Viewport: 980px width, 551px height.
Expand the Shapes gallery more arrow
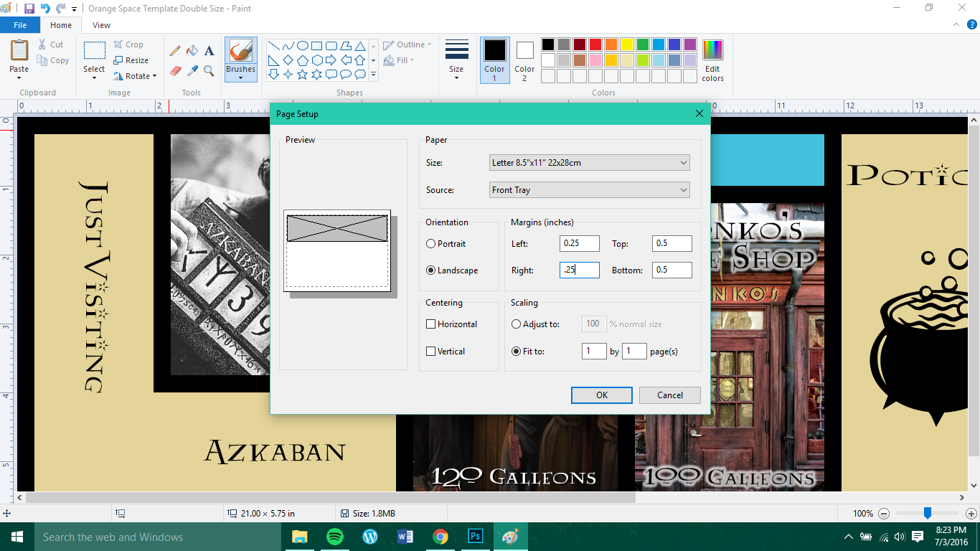(x=373, y=74)
